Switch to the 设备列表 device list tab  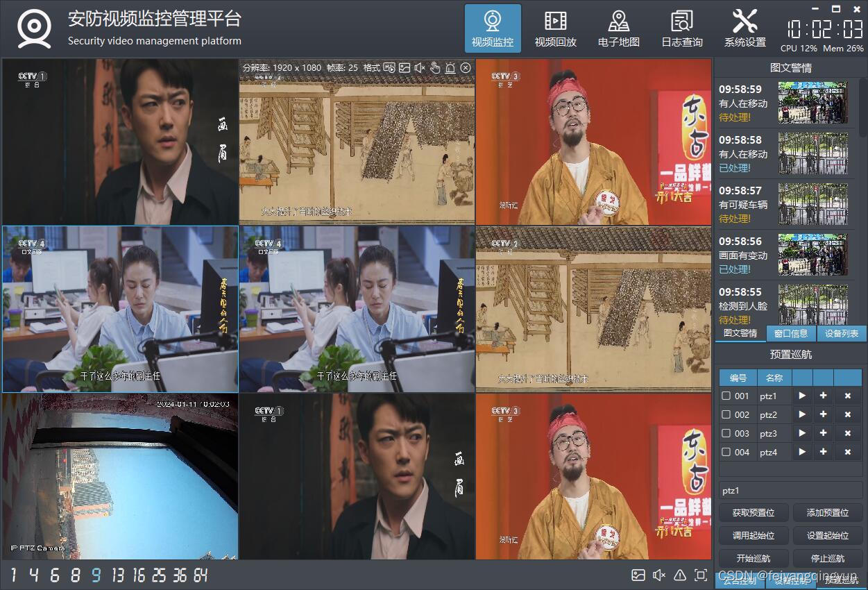click(840, 334)
